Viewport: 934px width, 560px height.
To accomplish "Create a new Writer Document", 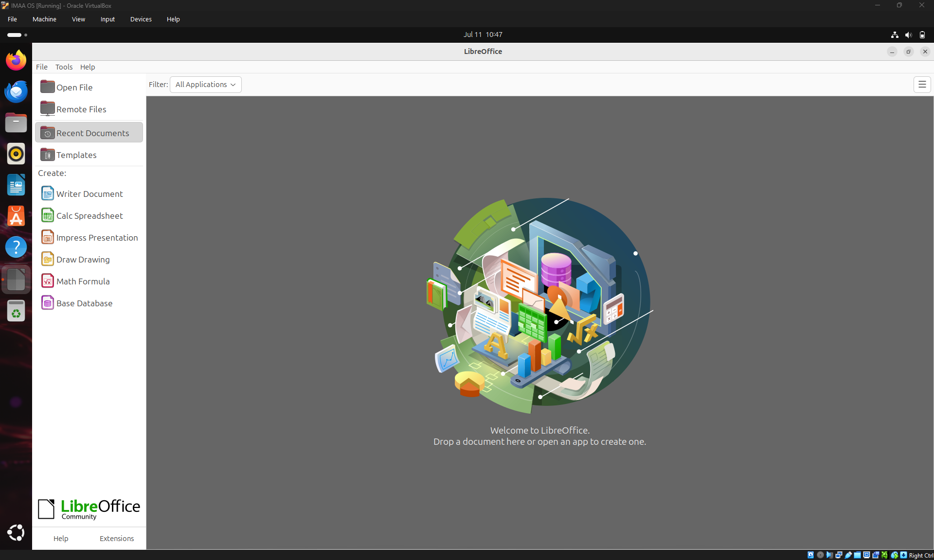I will tap(89, 193).
